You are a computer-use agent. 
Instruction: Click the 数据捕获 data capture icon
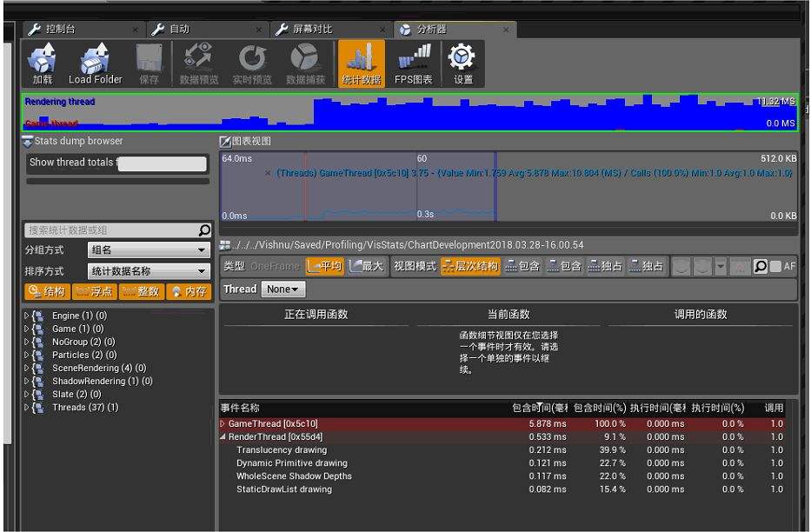click(306, 64)
